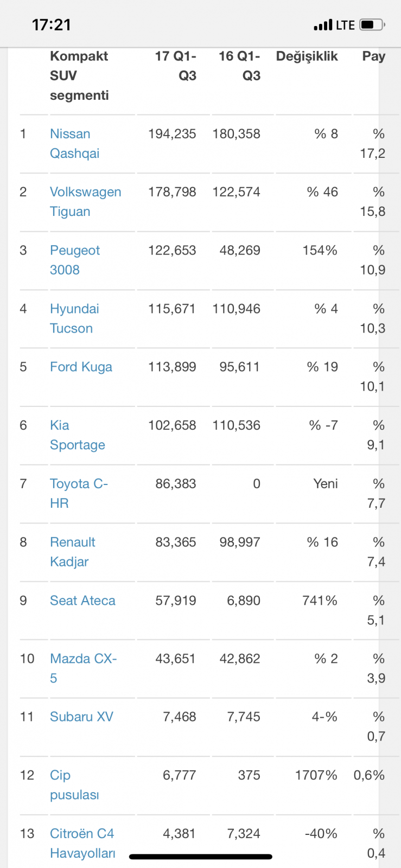Click the Kompakt SUV segmenti header
Screen dimensions: 401x868
point(79,75)
